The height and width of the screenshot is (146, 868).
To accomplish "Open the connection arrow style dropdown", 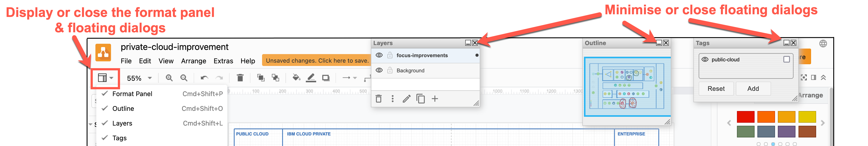I will pyautogui.click(x=349, y=78).
